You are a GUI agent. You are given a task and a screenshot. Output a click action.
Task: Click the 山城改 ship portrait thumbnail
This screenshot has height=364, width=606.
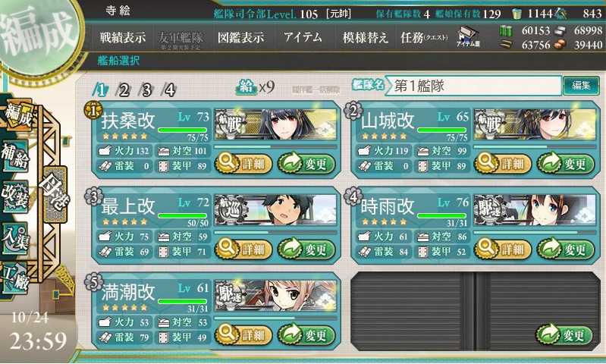tap(535, 124)
